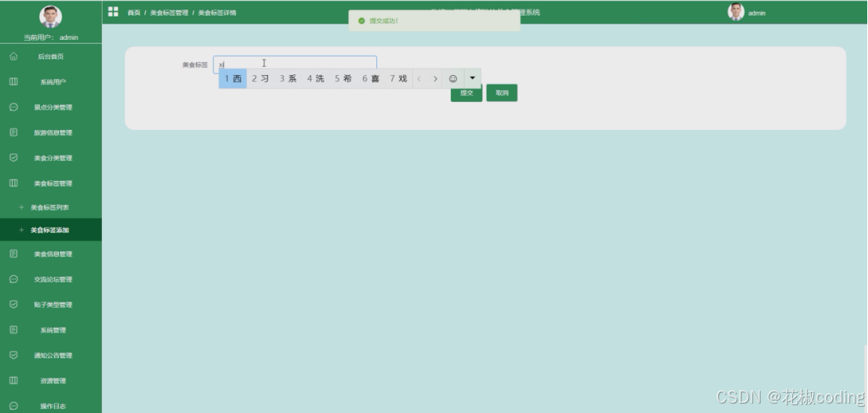Click the columns icon beside 系统用户
Screen dimensions: 868x413
pos(14,82)
